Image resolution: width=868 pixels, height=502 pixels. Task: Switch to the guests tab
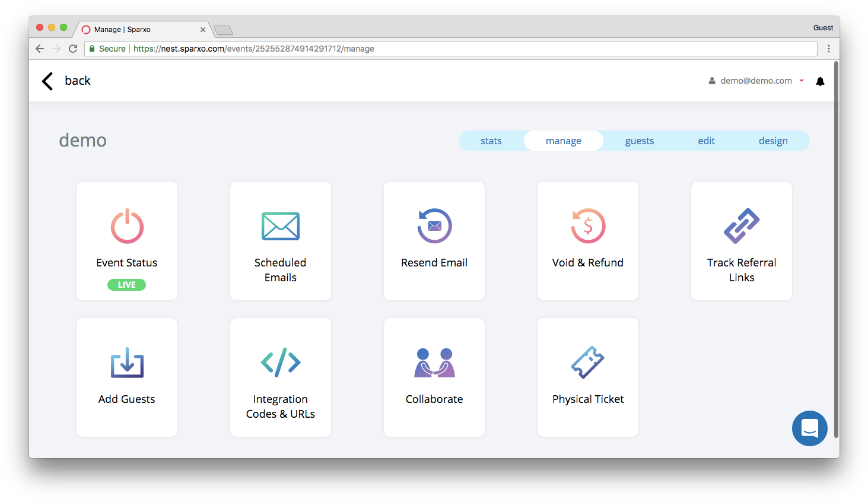[x=640, y=141]
